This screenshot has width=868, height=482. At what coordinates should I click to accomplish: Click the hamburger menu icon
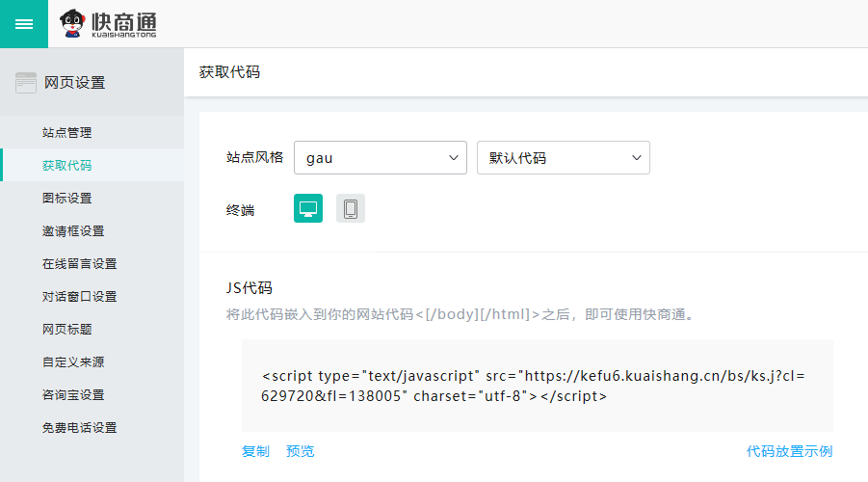coord(24,24)
